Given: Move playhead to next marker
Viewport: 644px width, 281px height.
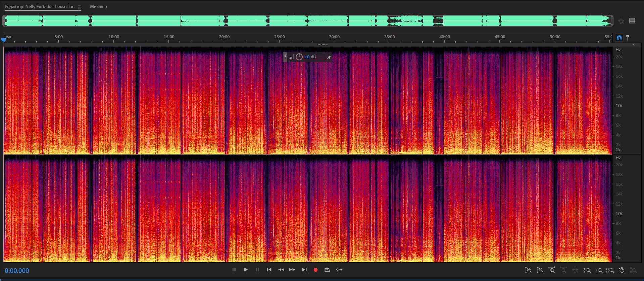Looking at the screenshot, I should tap(304, 270).
